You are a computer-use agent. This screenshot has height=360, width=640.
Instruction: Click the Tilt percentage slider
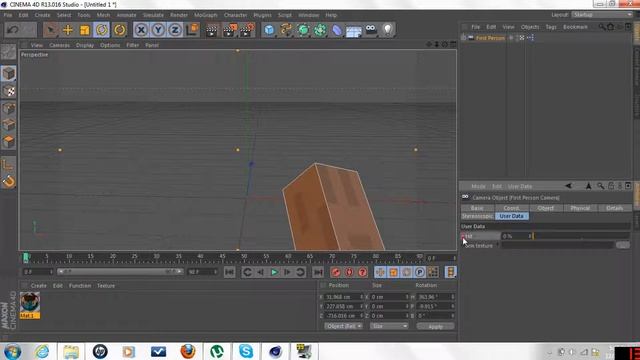[581, 236]
